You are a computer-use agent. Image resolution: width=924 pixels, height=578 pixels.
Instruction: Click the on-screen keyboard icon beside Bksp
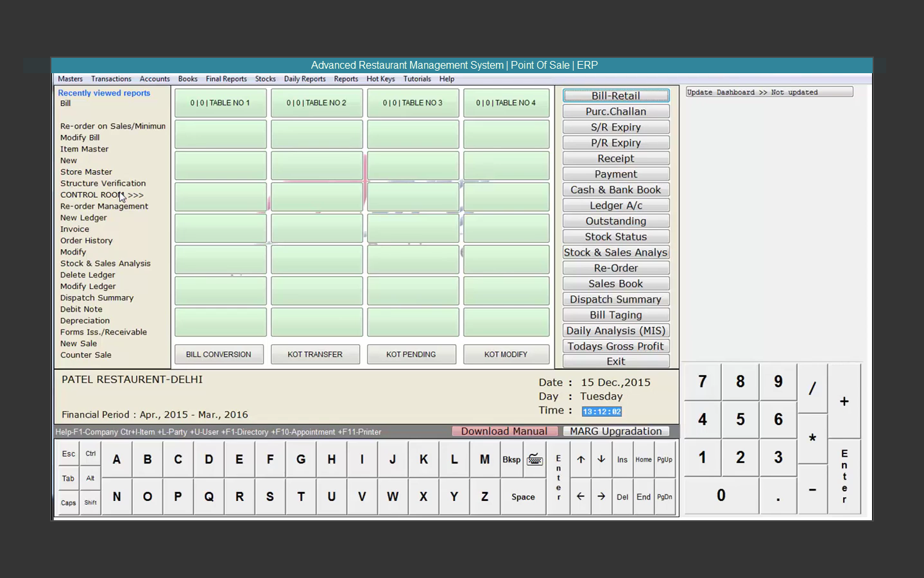point(535,459)
